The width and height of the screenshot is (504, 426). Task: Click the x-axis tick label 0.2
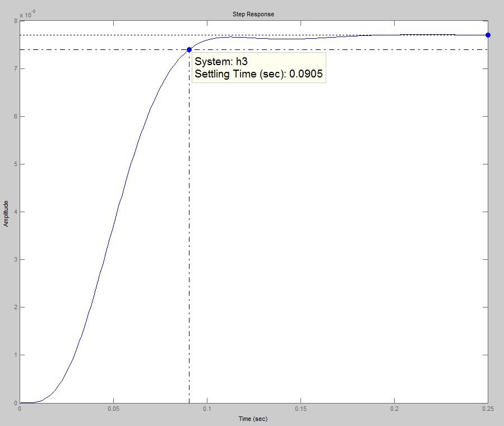pyautogui.click(x=394, y=409)
